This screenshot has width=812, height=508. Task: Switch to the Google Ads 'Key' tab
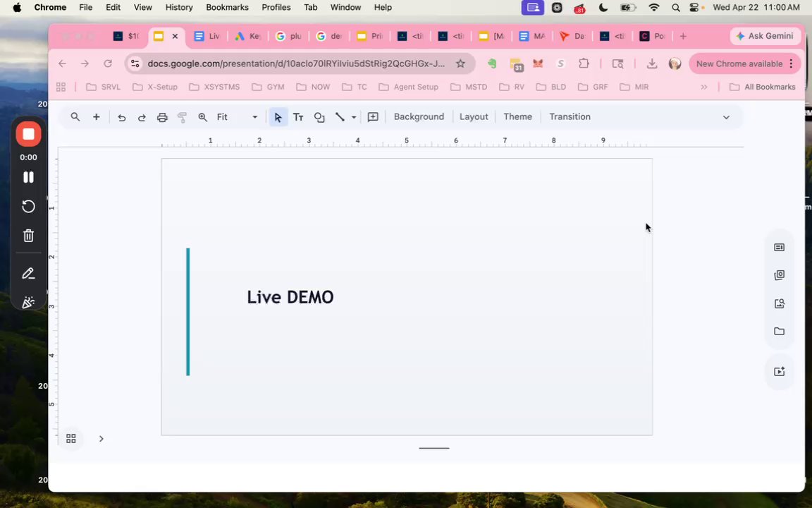(247, 36)
